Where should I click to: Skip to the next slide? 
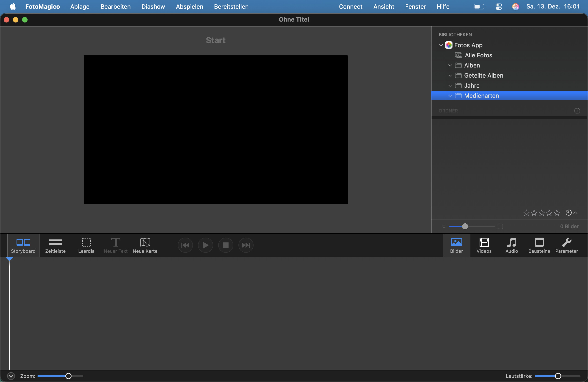click(x=246, y=245)
